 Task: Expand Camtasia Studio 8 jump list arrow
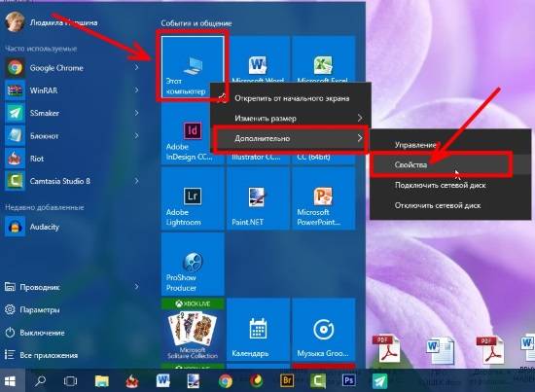tap(136, 181)
